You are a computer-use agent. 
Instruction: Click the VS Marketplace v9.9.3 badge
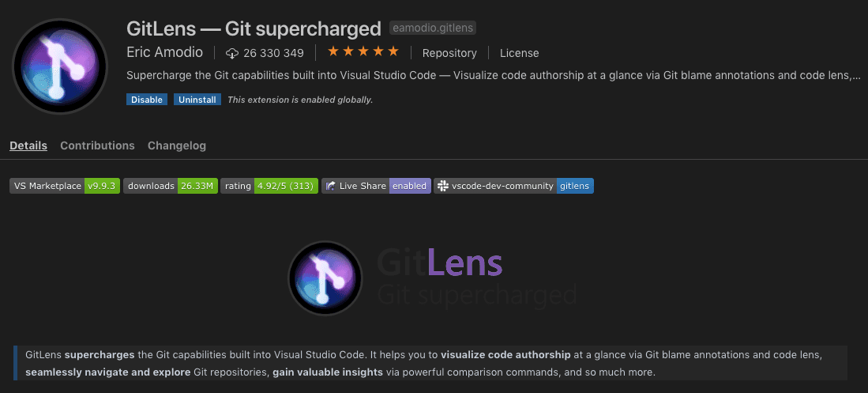65,186
